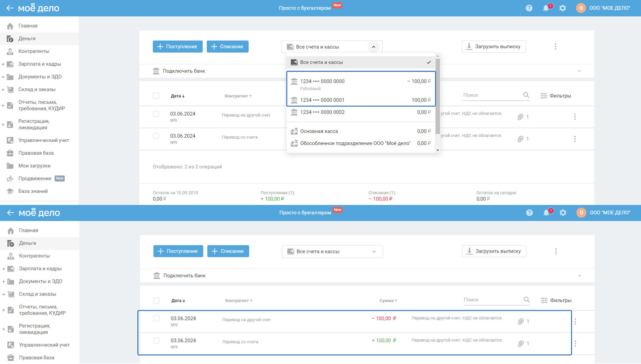641x364 pixels.
Task: Select account 1234 •••• 0000 0001 in dropdown
Action: 361,100
